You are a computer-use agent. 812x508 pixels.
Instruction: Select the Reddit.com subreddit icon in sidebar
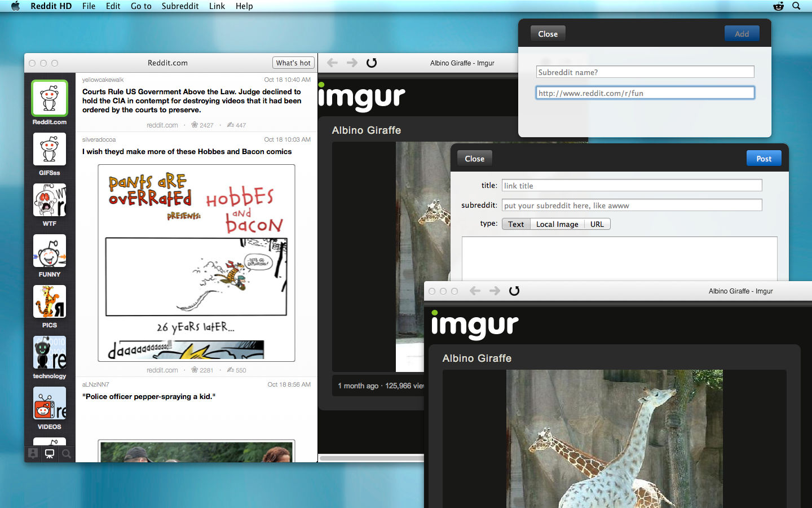point(50,98)
